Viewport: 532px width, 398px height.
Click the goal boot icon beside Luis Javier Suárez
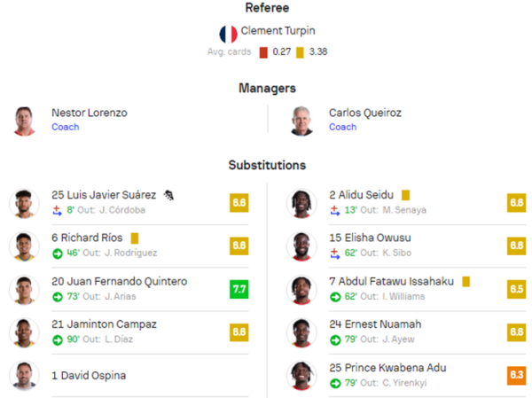[x=168, y=195]
